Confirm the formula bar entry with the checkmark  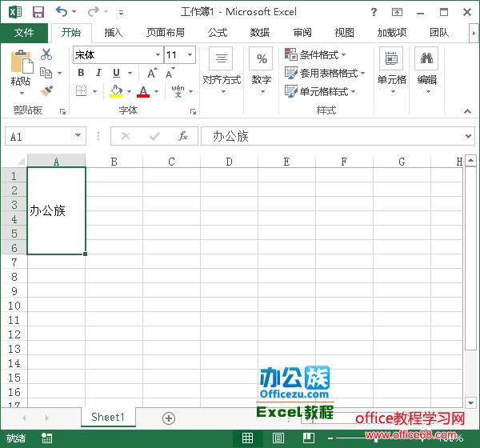click(154, 136)
